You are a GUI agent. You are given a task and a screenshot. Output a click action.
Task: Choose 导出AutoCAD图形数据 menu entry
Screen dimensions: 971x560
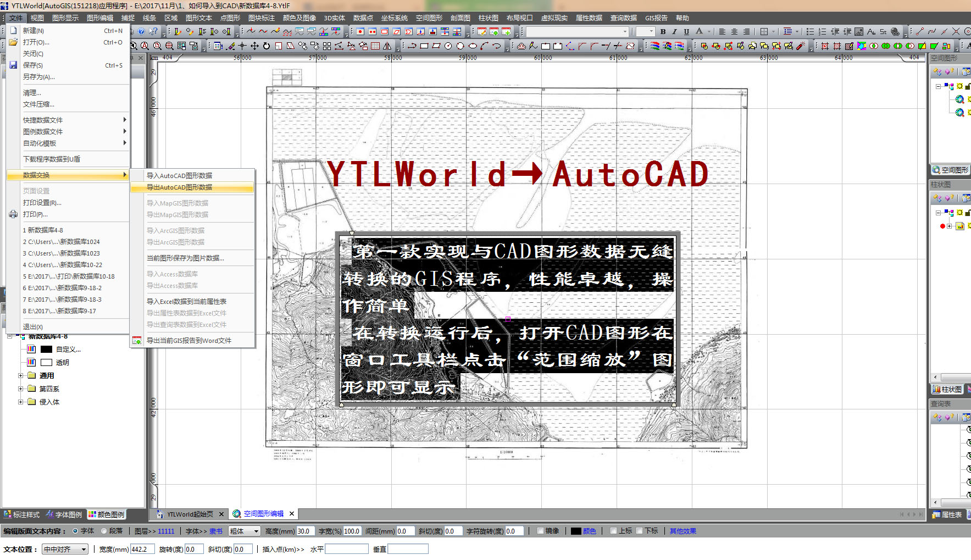192,187
